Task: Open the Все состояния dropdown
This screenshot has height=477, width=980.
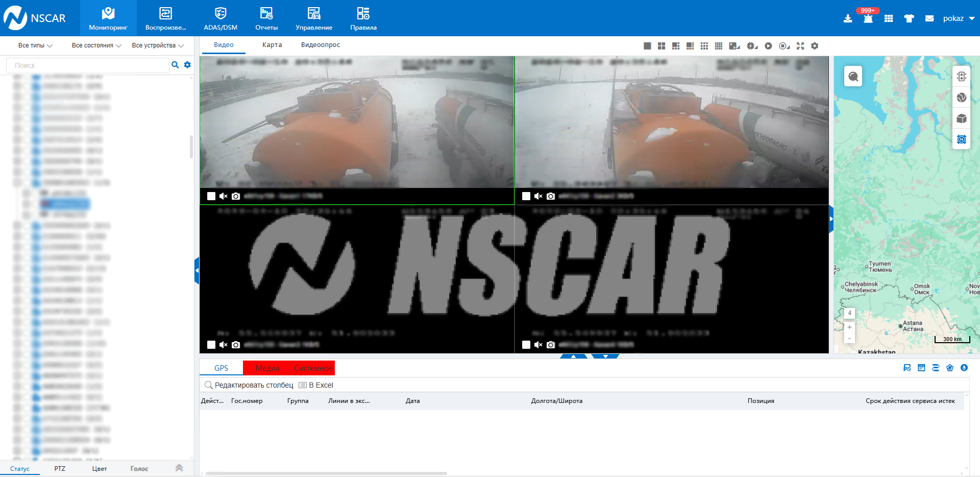Action: [96, 45]
